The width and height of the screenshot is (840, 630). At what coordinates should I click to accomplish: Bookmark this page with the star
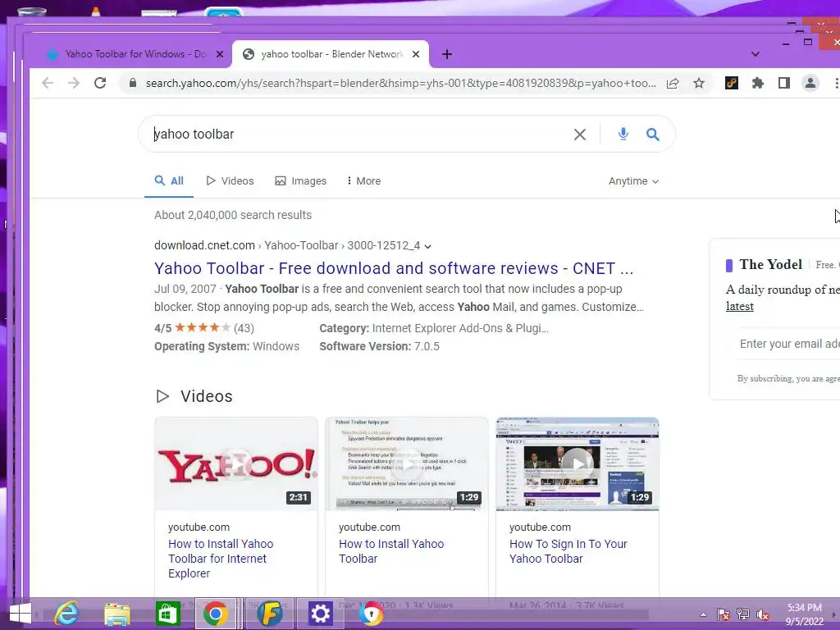pyautogui.click(x=699, y=83)
